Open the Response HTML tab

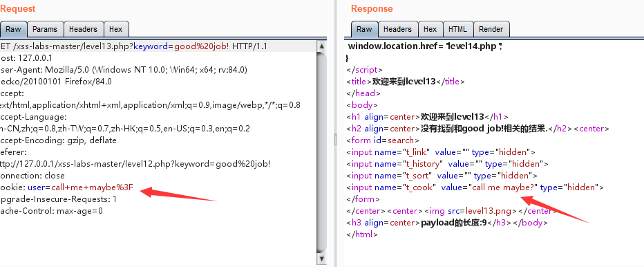click(x=457, y=29)
